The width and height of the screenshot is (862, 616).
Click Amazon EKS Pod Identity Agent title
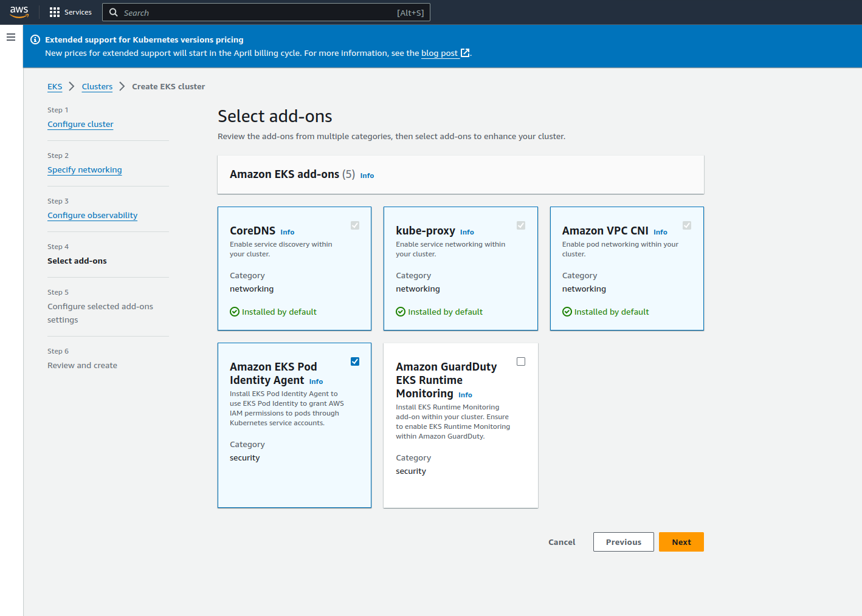click(274, 373)
